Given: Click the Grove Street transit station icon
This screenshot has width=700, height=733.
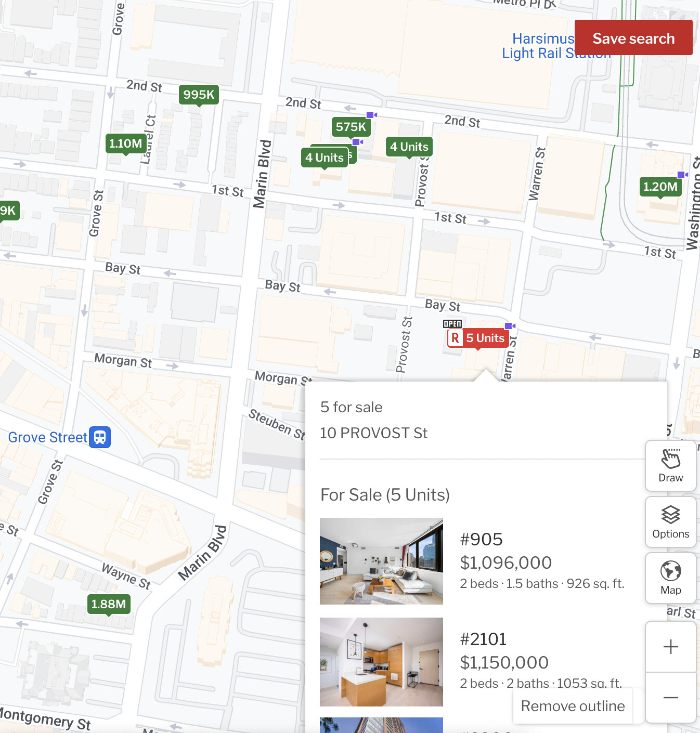Looking at the screenshot, I should click(100, 437).
